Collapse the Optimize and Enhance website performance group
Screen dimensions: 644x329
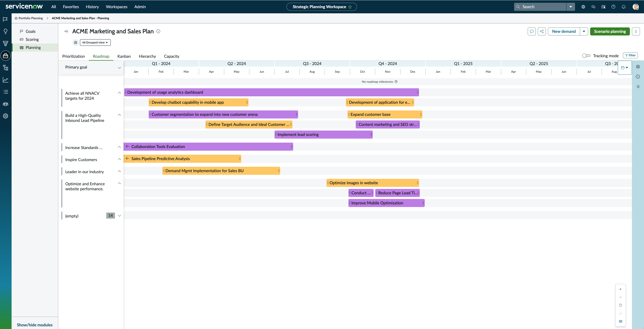[x=119, y=184]
